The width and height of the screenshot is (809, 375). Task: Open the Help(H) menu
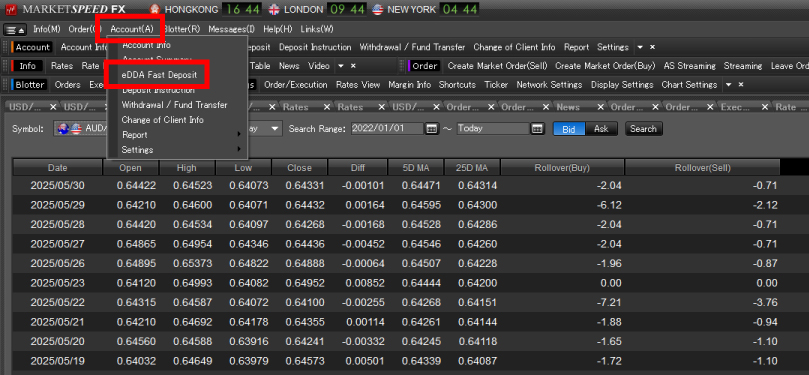click(x=278, y=29)
